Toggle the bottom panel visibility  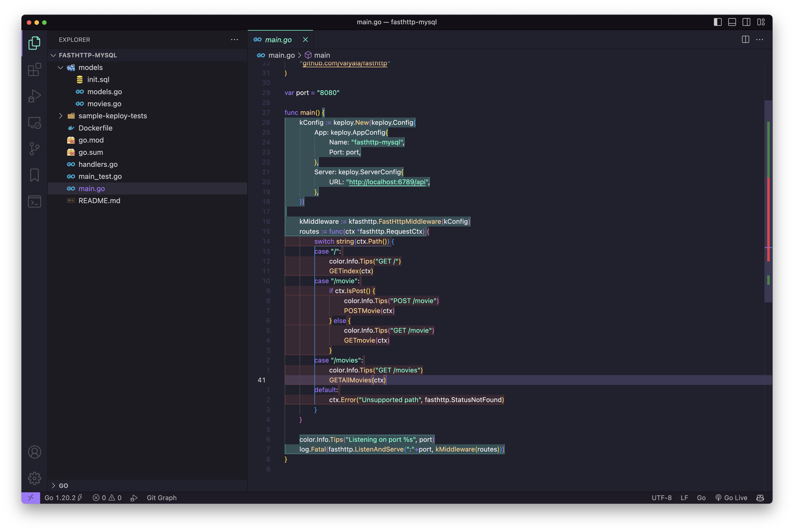click(732, 22)
